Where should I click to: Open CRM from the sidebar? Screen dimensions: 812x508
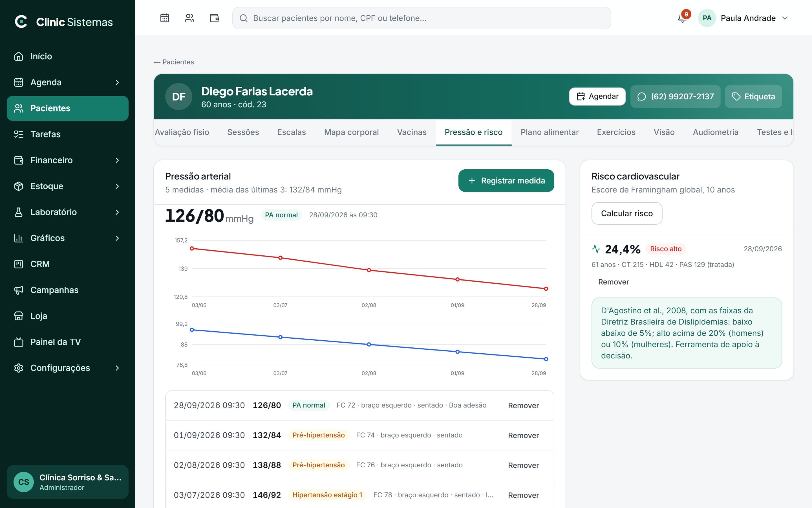coord(67,264)
